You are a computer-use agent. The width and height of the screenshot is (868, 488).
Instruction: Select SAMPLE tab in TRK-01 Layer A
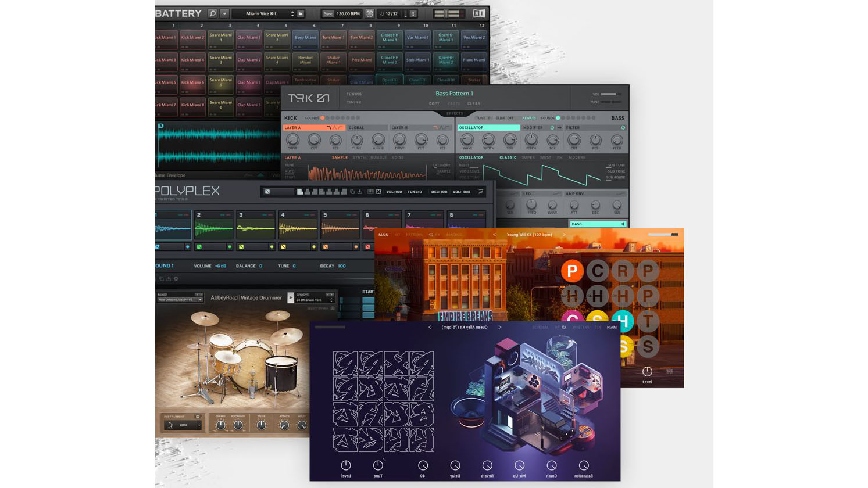tap(340, 157)
